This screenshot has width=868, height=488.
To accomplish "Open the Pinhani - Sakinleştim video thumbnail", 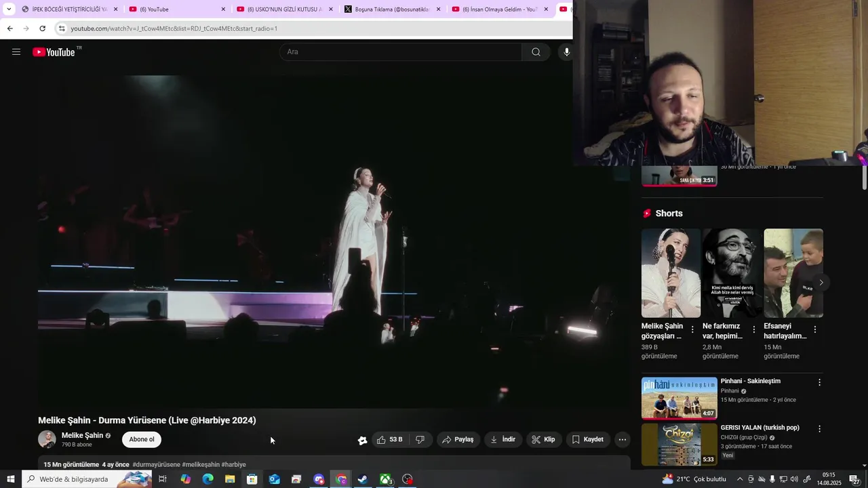I will tap(679, 398).
